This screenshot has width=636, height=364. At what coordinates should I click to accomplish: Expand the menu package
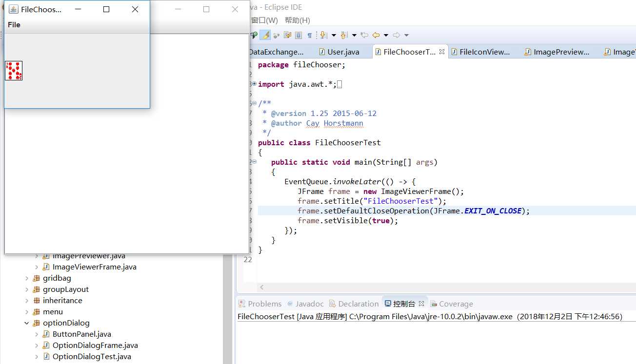[27, 312]
